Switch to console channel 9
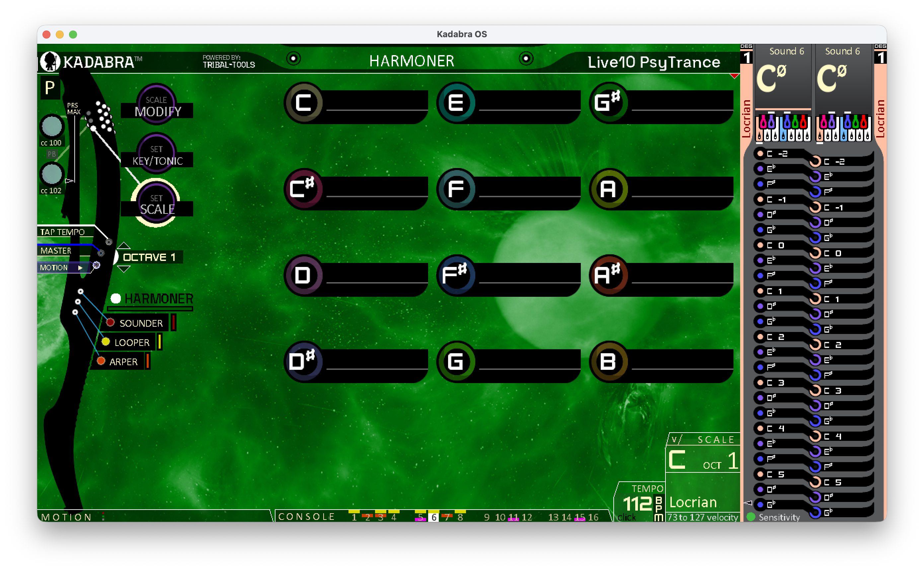The width and height of the screenshot is (924, 571). point(487,517)
